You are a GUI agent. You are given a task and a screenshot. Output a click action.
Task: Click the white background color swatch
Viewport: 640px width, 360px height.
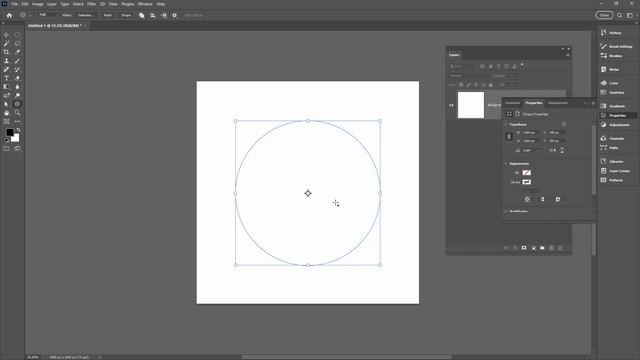point(16,139)
